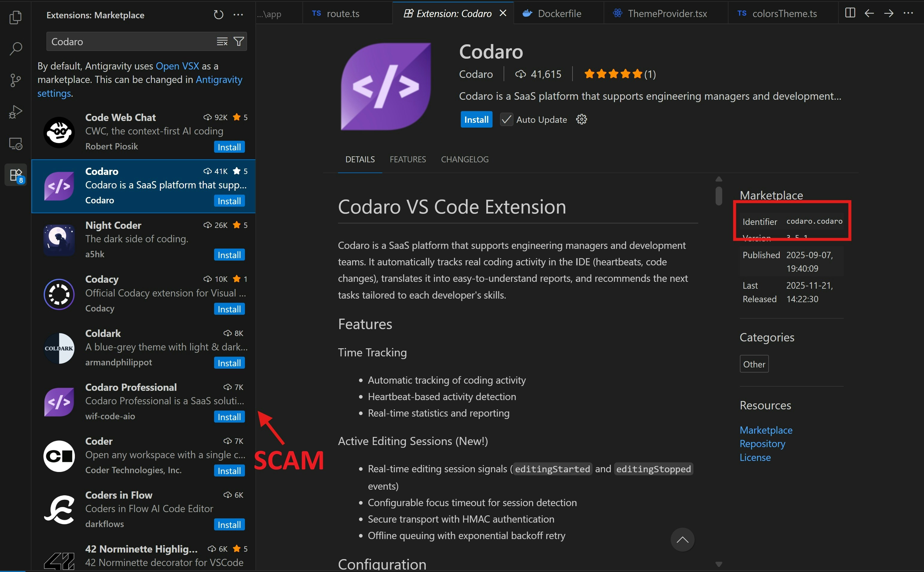Viewport: 924px width, 572px height.
Task: Open extension manage gear menu
Action: tap(581, 119)
